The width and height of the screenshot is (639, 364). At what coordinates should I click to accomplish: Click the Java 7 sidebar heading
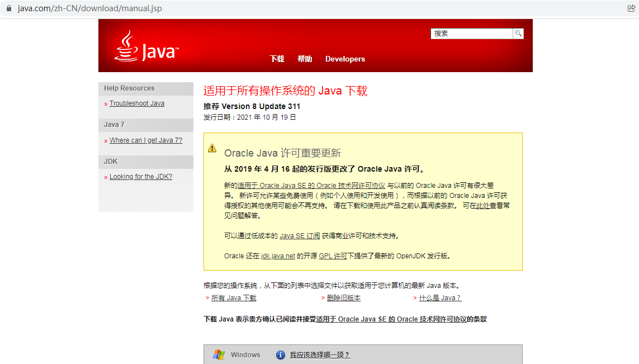coord(114,125)
